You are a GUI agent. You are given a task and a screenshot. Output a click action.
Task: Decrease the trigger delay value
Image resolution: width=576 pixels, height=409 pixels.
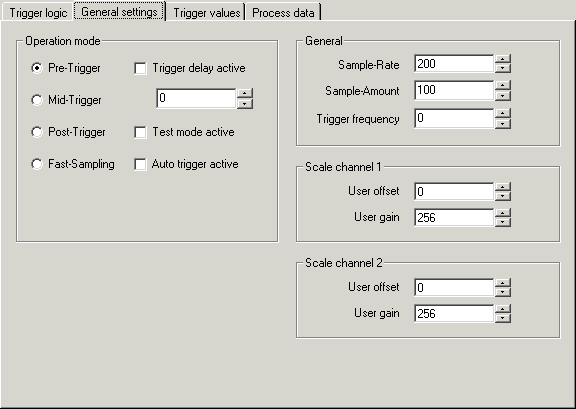(x=245, y=103)
